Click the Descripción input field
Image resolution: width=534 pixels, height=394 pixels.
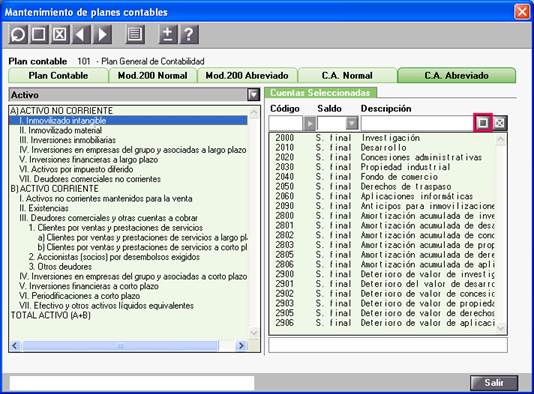pos(417,123)
